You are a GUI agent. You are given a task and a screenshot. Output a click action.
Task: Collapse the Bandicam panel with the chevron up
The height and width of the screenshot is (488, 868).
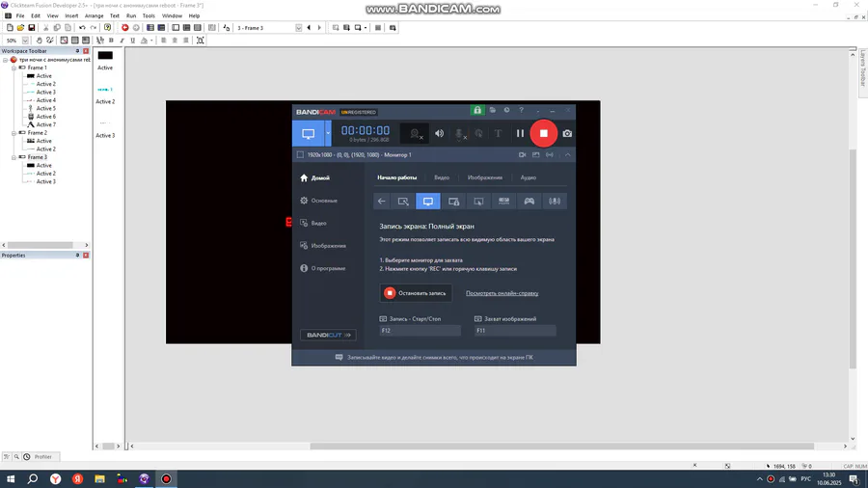(567, 155)
